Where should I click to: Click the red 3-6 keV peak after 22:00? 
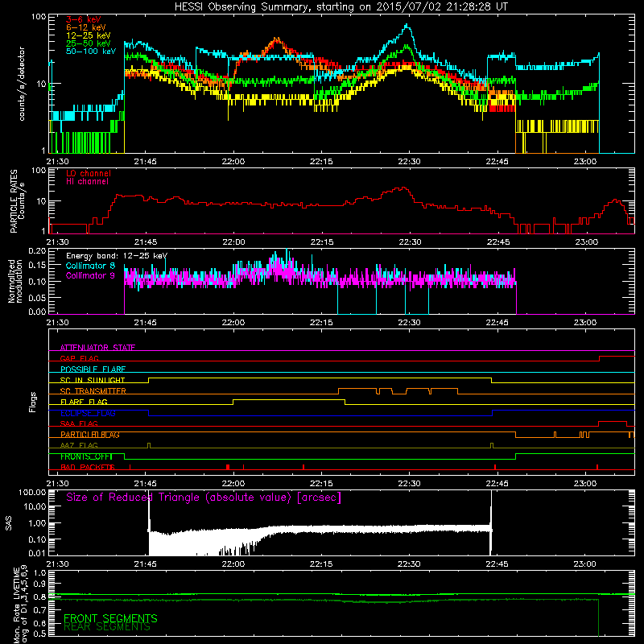[277, 41]
